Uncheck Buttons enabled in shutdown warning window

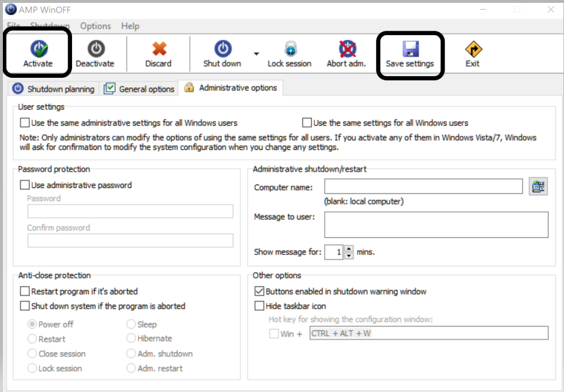(x=259, y=291)
